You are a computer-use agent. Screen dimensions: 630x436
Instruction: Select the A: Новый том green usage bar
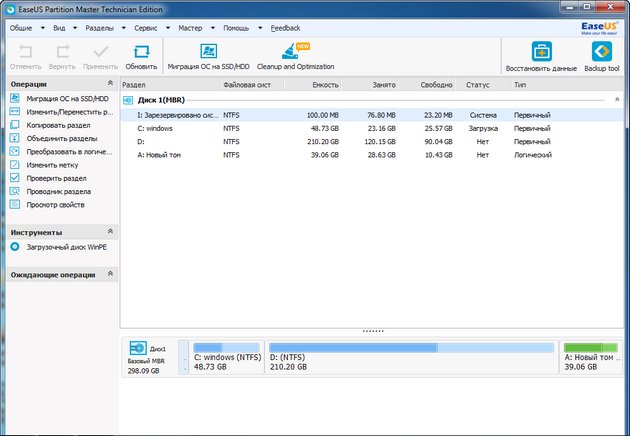click(x=591, y=348)
